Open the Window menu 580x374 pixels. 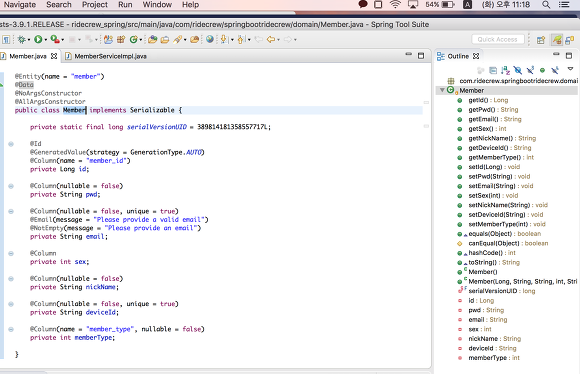pyautogui.click(x=157, y=4)
